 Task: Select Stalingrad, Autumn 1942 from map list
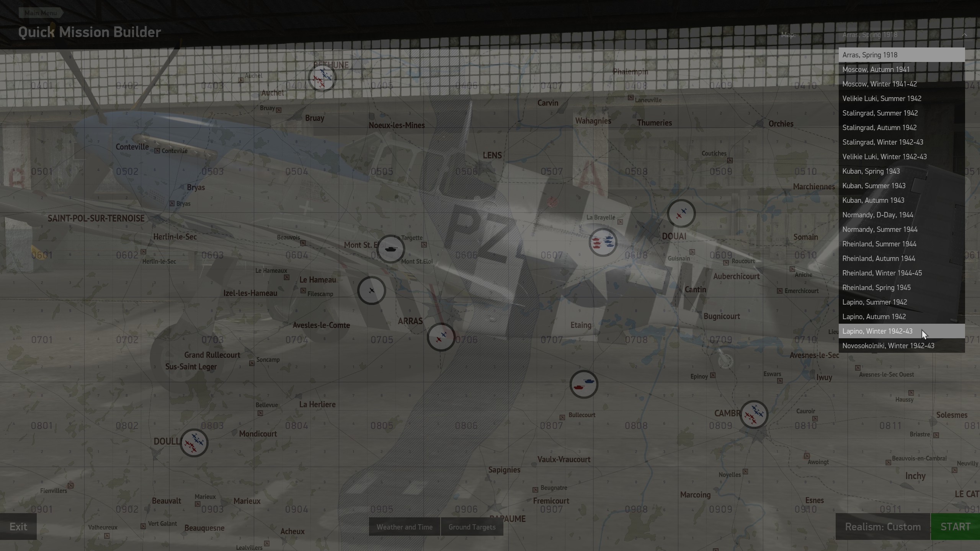tap(879, 128)
